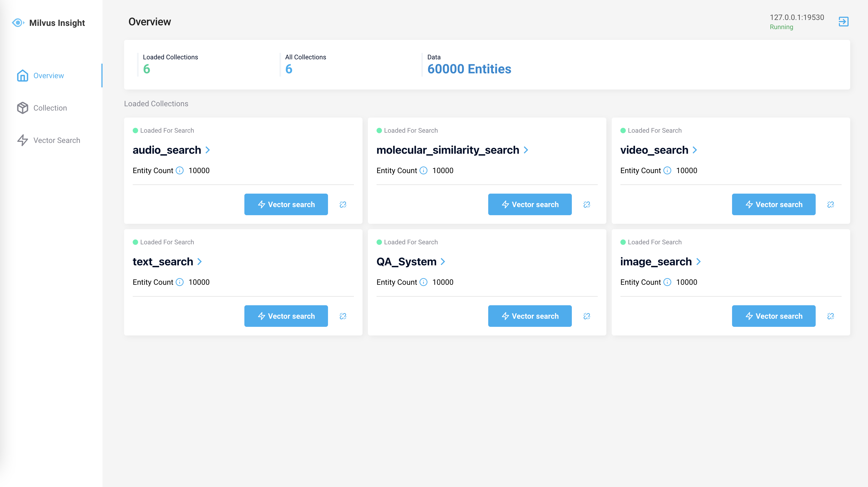Click the Entity Count info icon for text_search
The width and height of the screenshot is (868, 487).
pyautogui.click(x=180, y=282)
